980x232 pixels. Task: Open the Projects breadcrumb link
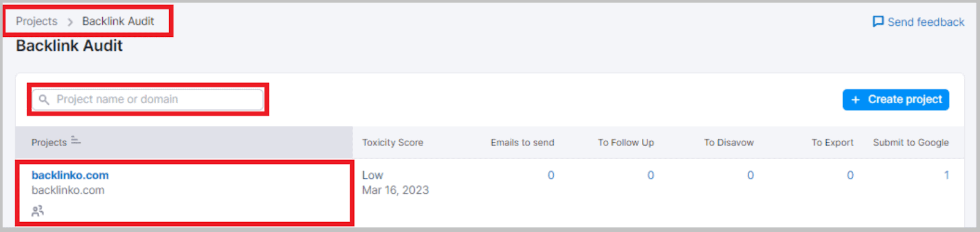pos(37,21)
